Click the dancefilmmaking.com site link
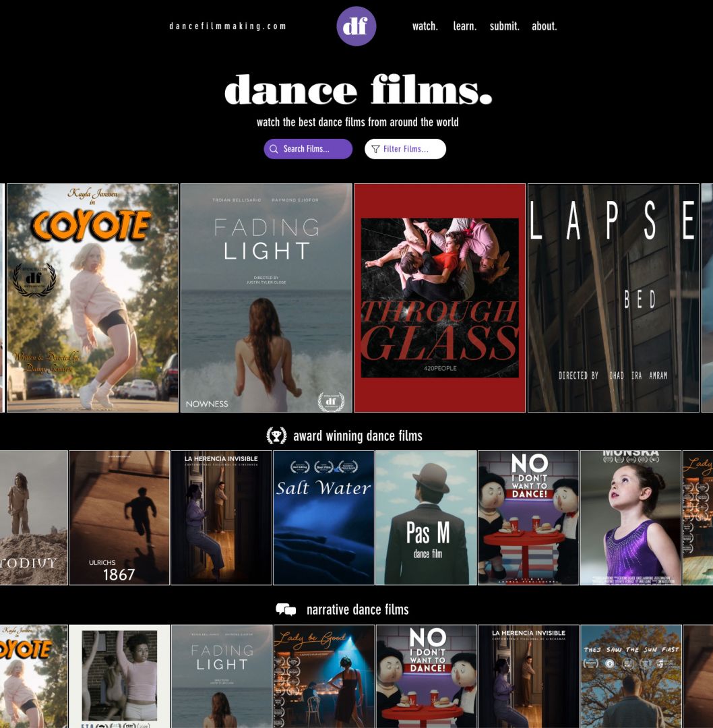713x728 pixels. click(x=228, y=26)
